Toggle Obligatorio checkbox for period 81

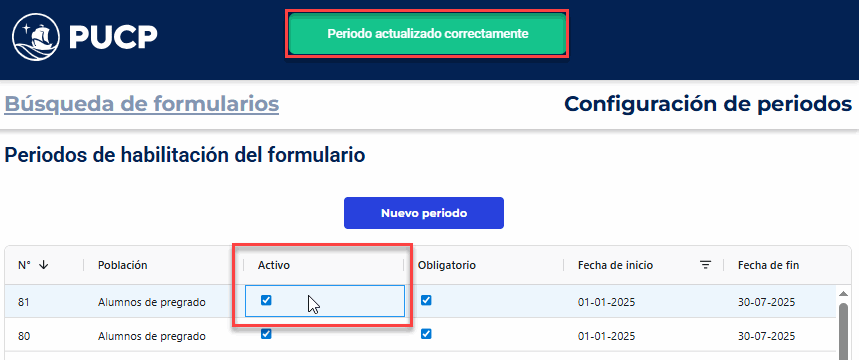426,300
